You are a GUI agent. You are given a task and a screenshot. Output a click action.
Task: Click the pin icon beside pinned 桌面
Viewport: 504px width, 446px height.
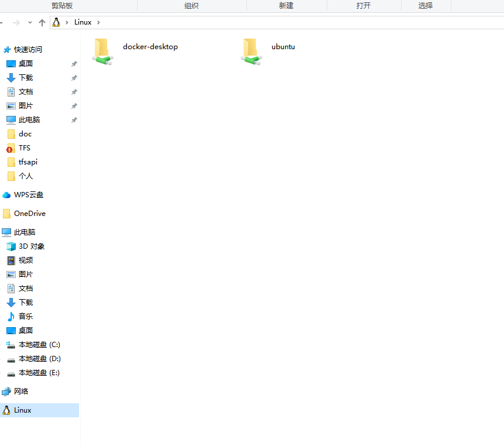pos(74,64)
